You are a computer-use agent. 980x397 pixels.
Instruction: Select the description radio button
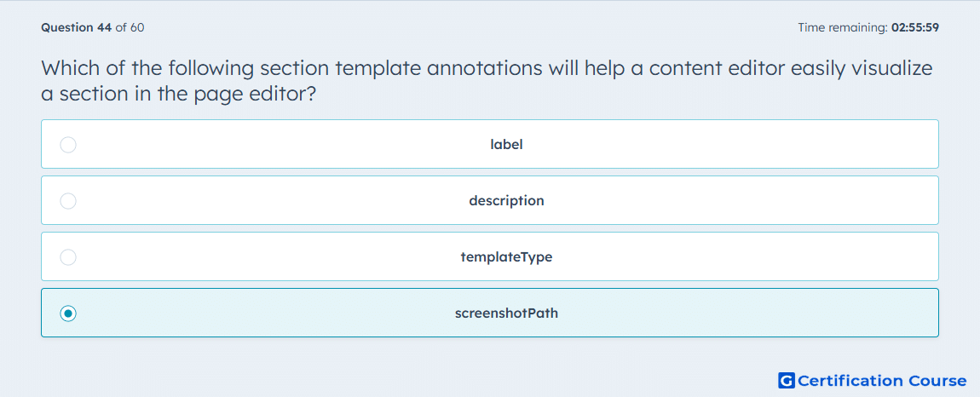point(68,201)
